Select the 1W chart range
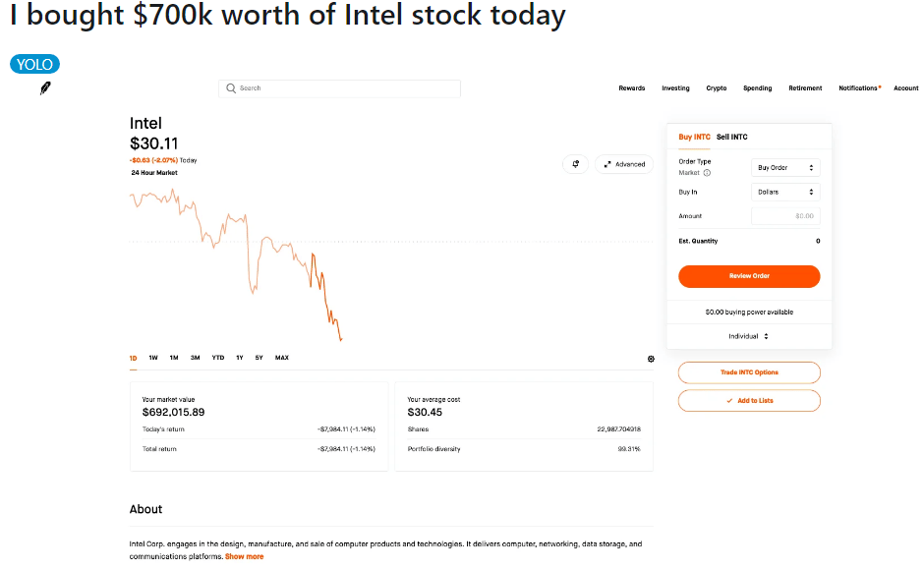The width and height of the screenshot is (924, 570). [x=153, y=358]
